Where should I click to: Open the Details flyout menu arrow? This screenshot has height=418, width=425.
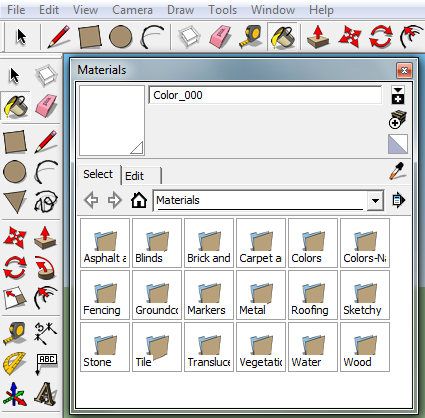398,200
